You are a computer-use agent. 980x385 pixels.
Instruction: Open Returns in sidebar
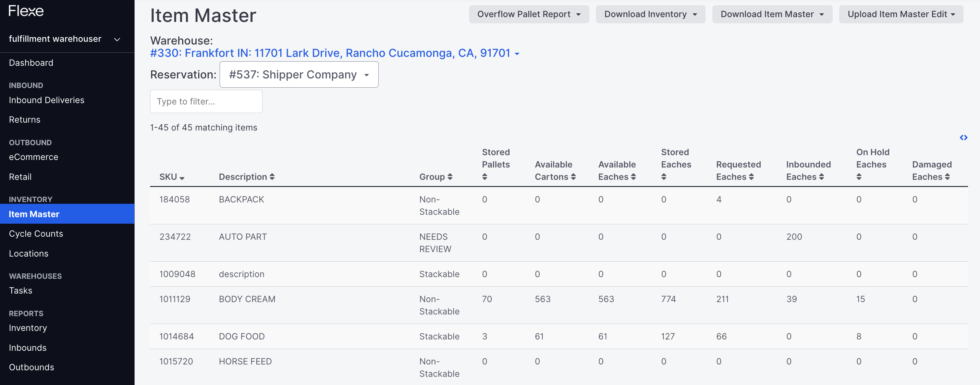click(25, 120)
